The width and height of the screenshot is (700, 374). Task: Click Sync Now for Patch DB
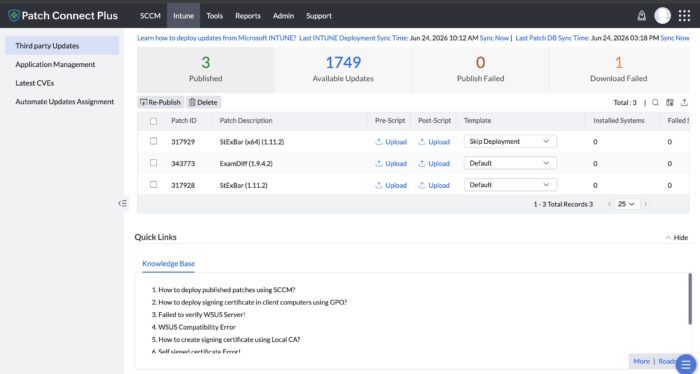point(675,38)
